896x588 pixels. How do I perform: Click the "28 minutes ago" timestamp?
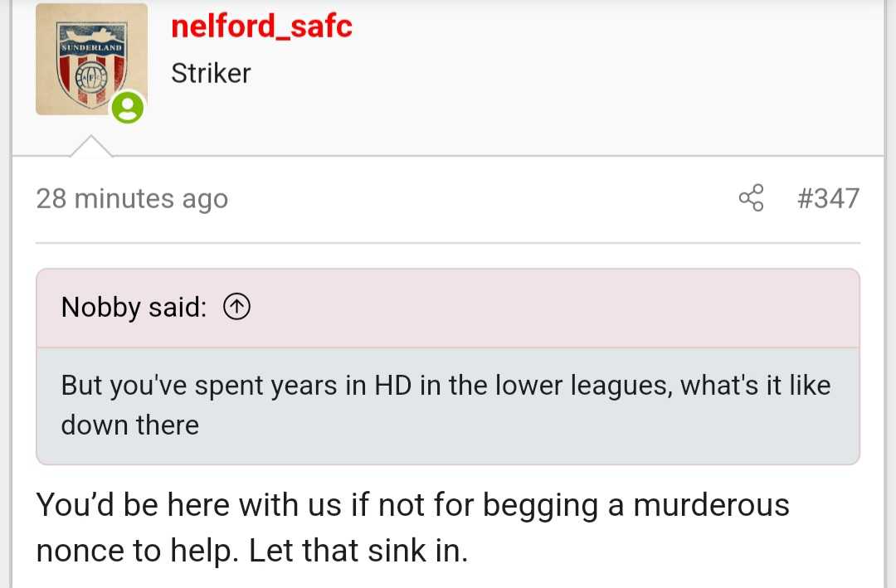click(x=132, y=198)
